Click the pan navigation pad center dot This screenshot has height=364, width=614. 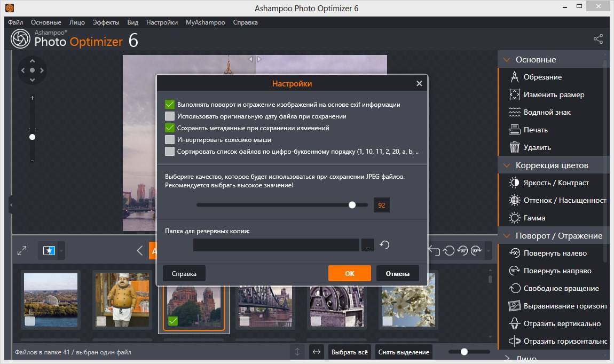tap(32, 70)
